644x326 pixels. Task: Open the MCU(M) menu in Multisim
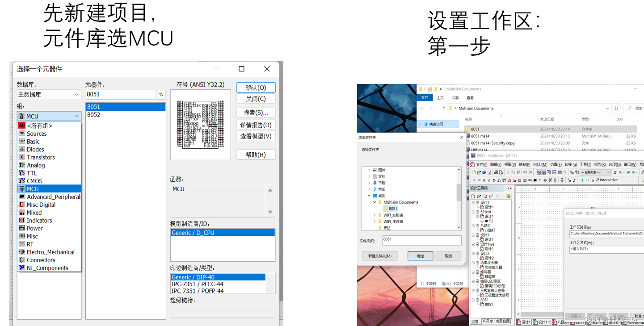pyautogui.click(x=540, y=164)
